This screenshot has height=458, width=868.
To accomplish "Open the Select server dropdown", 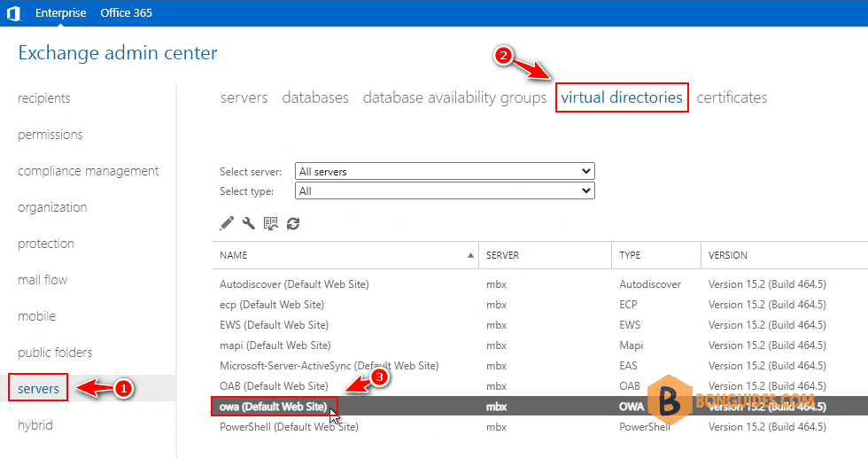I will point(445,171).
